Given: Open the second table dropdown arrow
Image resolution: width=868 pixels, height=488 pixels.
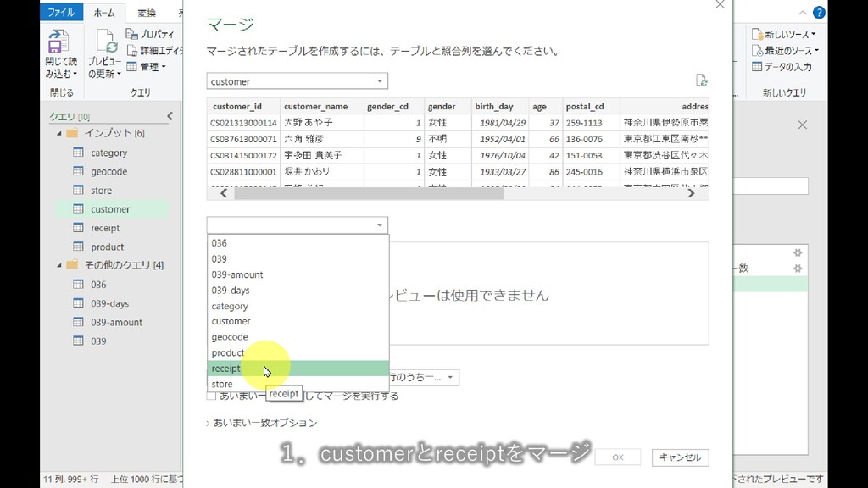Looking at the screenshot, I should pyautogui.click(x=379, y=225).
